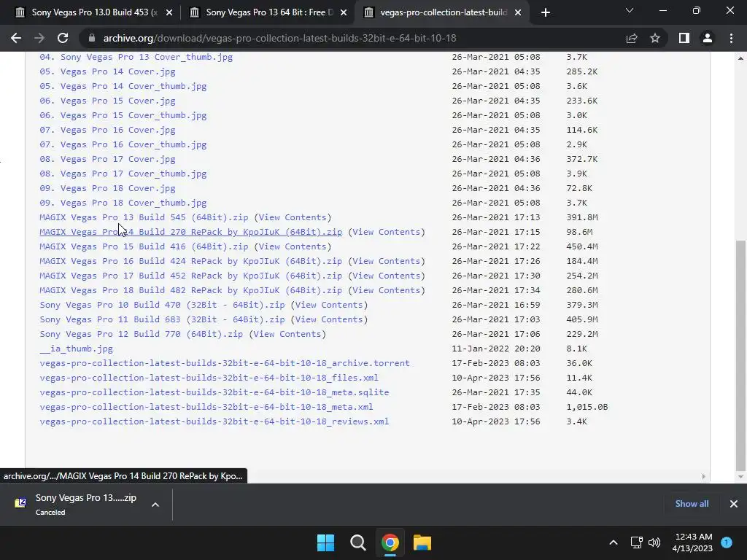Open the Windows Start menu

326,542
